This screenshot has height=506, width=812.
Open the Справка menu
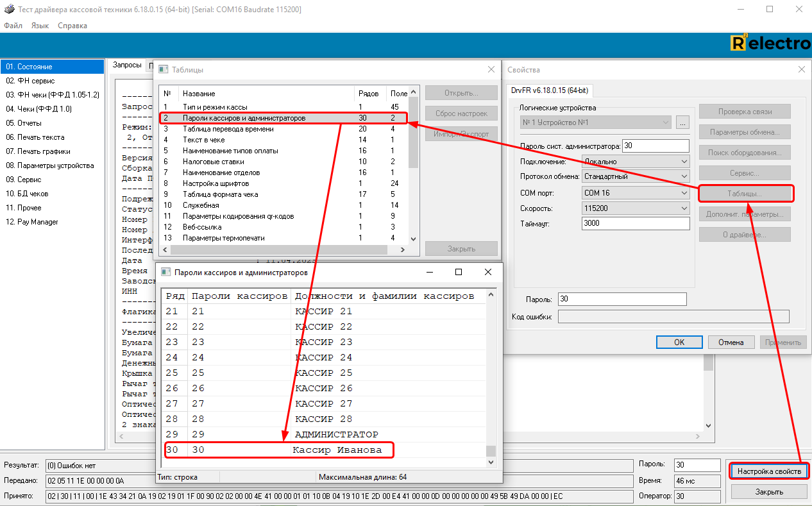(72, 26)
